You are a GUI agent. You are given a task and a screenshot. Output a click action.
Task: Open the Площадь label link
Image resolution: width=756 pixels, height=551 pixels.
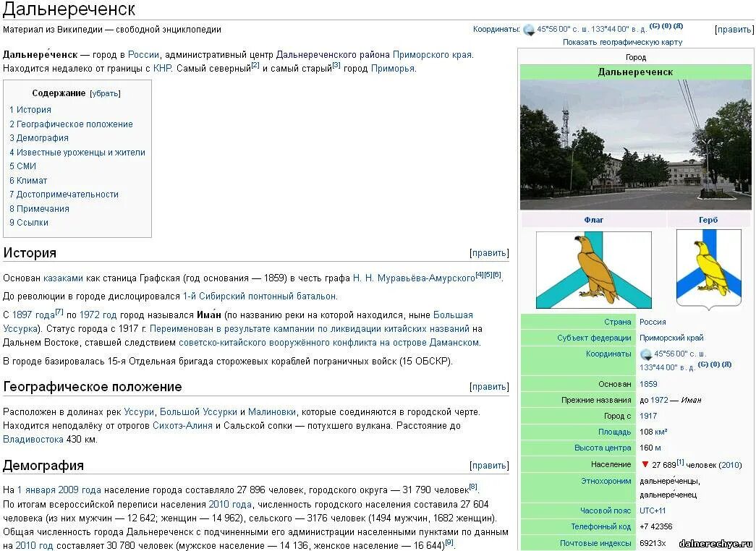point(615,432)
